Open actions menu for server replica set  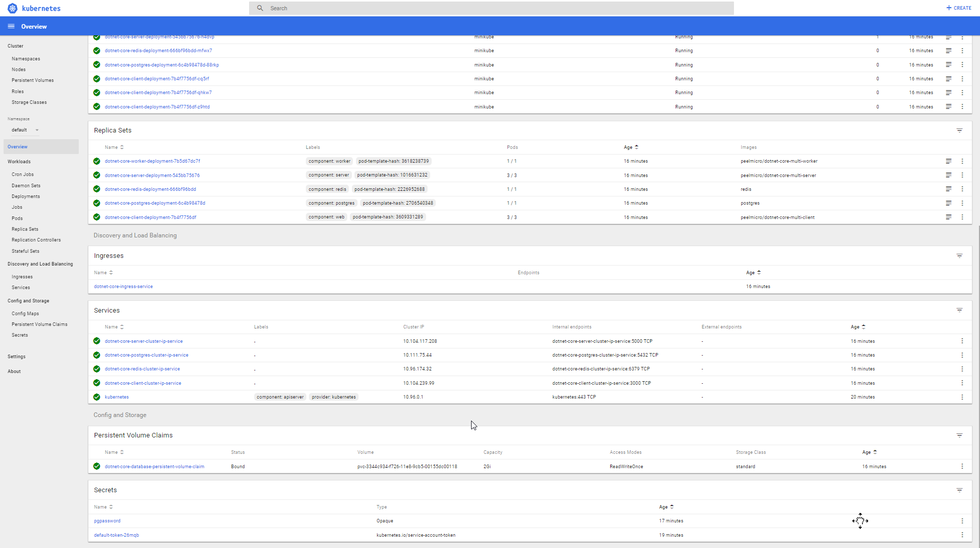pyautogui.click(x=962, y=175)
